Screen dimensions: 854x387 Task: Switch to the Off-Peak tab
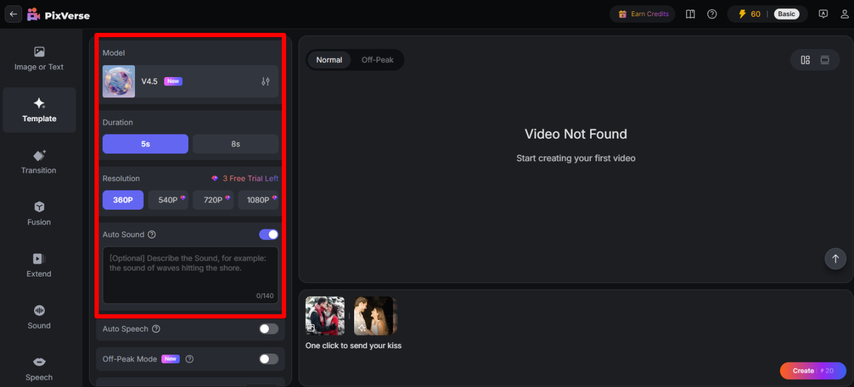[377, 60]
